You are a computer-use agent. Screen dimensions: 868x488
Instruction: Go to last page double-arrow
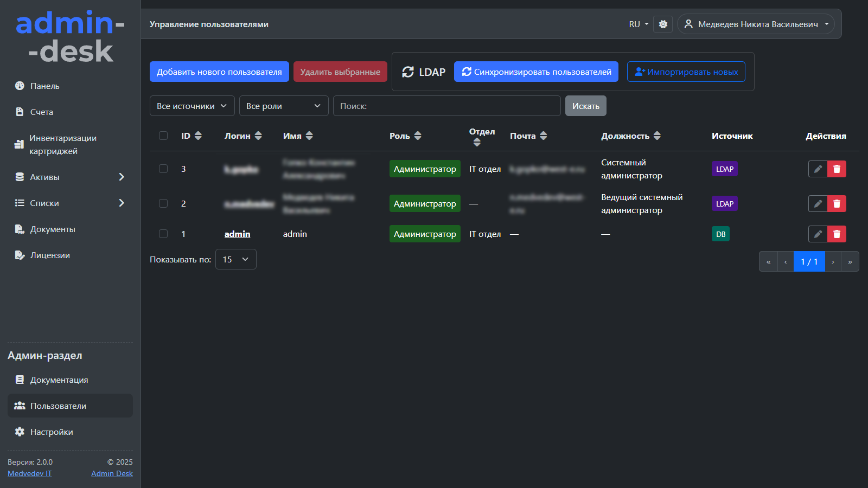[x=850, y=262]
